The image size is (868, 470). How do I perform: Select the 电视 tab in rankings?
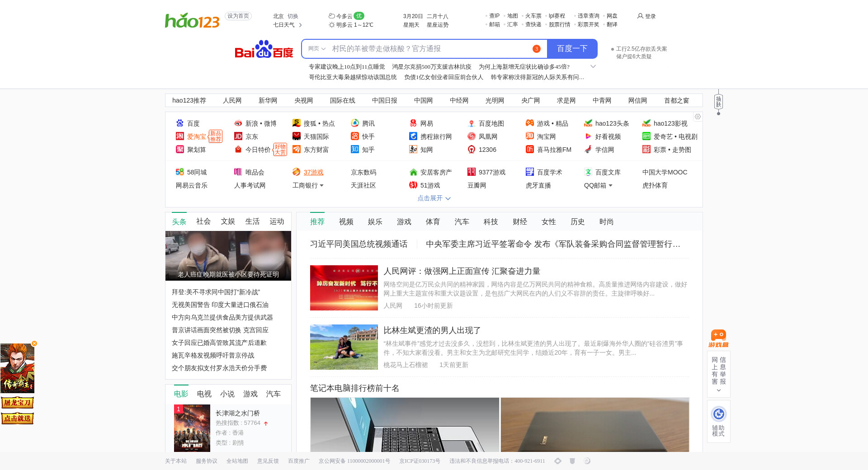tap(204, 394)
